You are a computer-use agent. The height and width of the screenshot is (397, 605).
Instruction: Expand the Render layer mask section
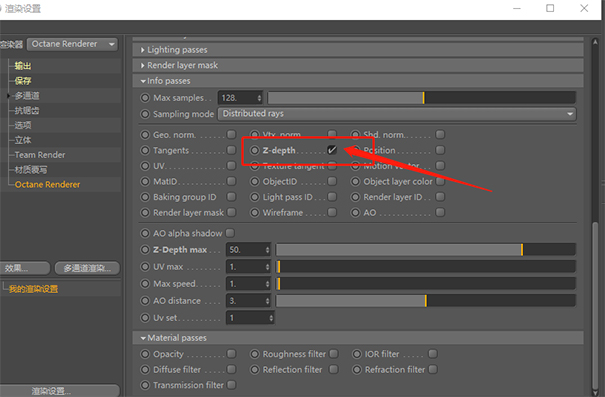tap(143, 66)
